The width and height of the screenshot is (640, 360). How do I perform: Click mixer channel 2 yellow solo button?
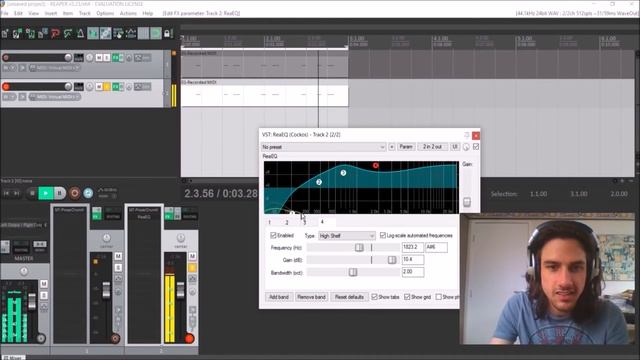(x=192, y=267)
